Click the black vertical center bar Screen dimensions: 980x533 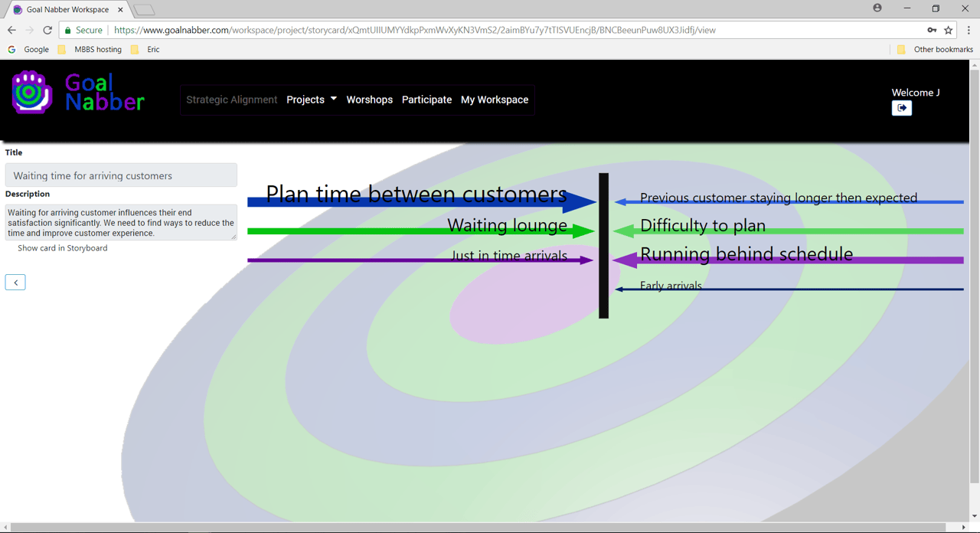[x=603, y=245]
